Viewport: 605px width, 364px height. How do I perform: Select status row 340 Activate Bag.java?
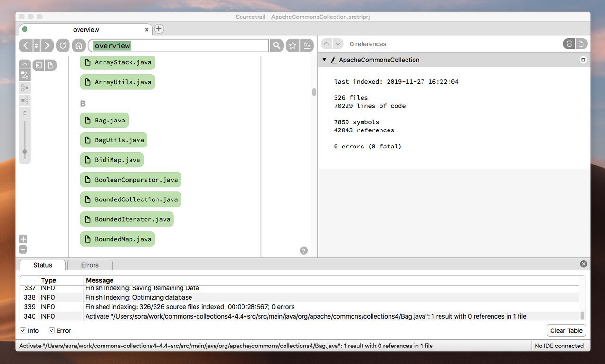click(x=300, y=316)
